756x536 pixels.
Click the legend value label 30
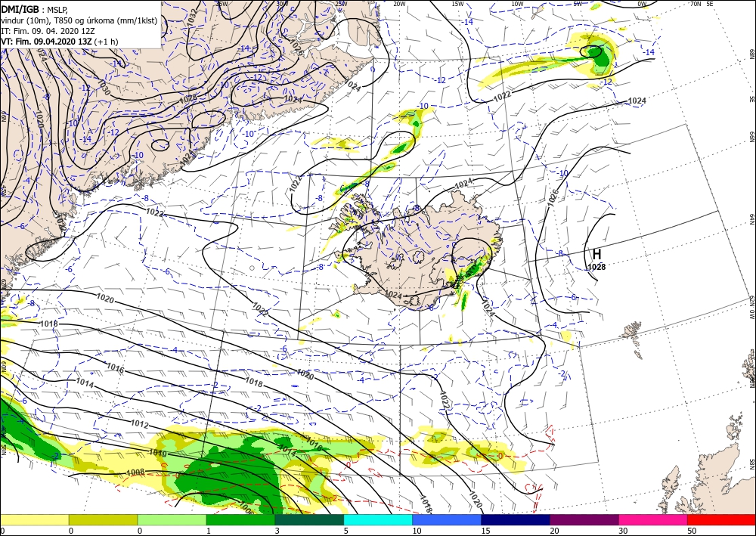[623, 531]
